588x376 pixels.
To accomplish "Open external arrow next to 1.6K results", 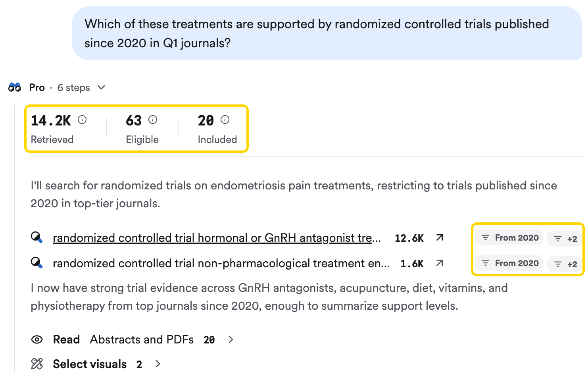I will 440,263.
